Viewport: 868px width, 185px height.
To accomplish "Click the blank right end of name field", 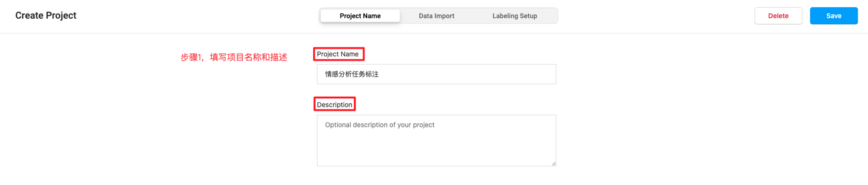I will click(499, 74).
